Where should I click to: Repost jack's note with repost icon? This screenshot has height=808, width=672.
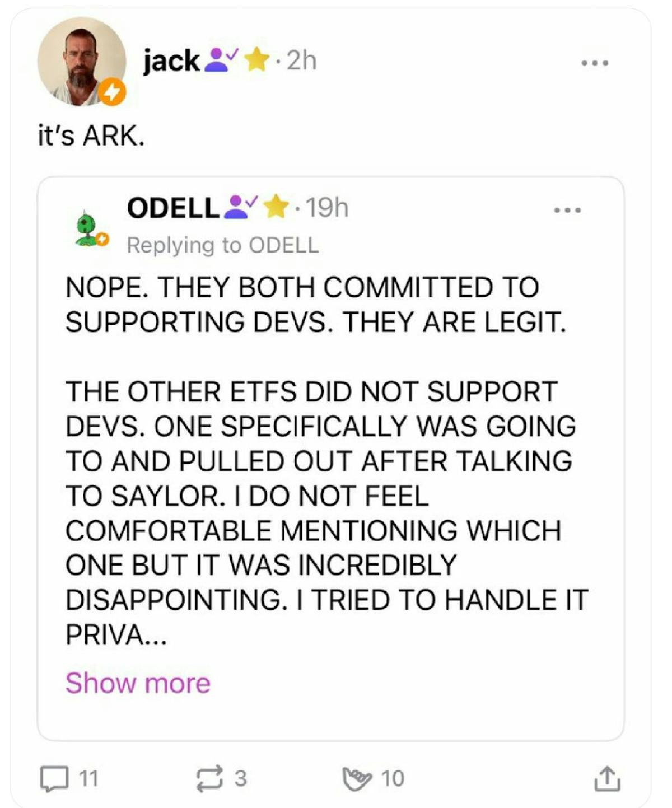click(x=208, y=779)
